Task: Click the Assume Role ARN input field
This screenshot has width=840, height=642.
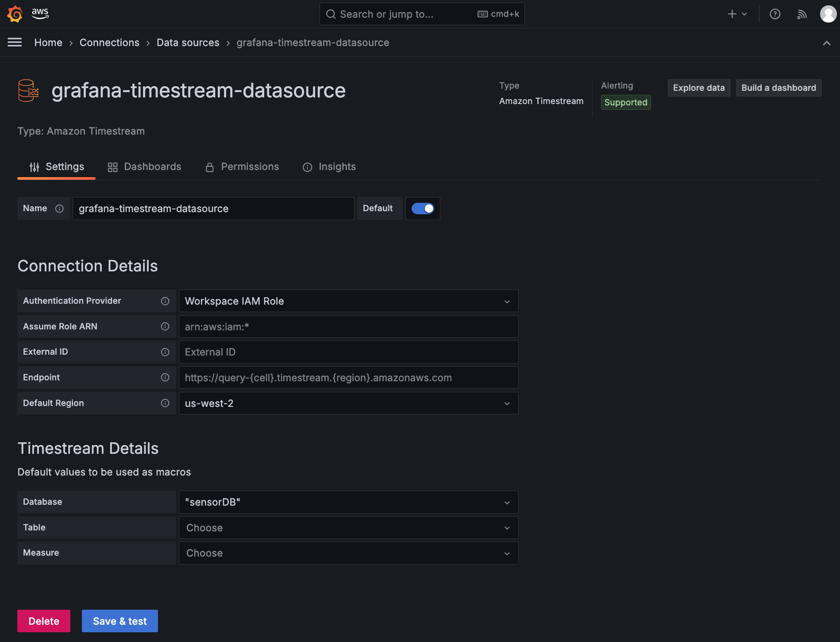Action: [348, 327]
